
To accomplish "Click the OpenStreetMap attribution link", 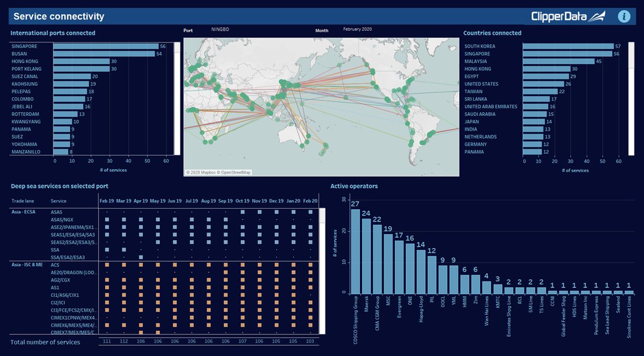I will click(233, 173).
